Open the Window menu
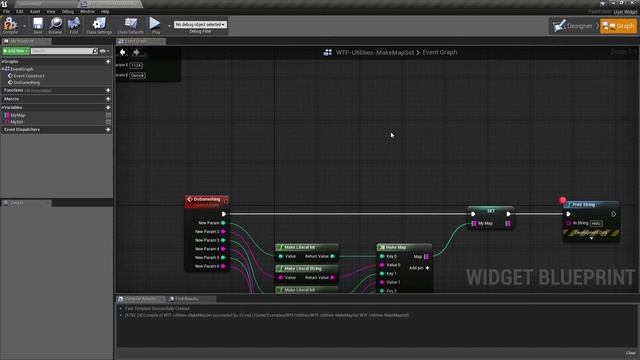The image size is (640, 360). [x=87, y=11]
